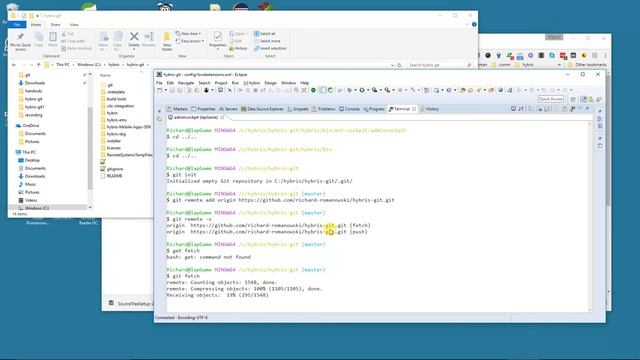Click 'Windows (C:)' breadcrumb segment
The width and height of the screenshot is (640, 360).
[x=89, y=65]
